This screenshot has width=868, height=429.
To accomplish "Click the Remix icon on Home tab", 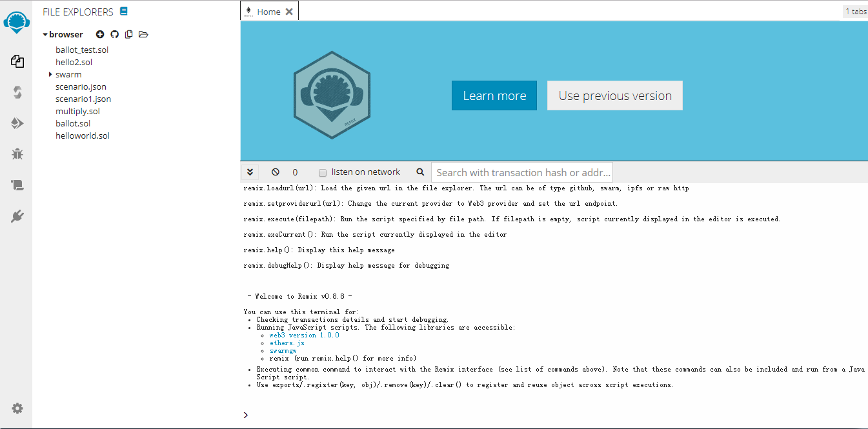I will [x=248, y=12].
